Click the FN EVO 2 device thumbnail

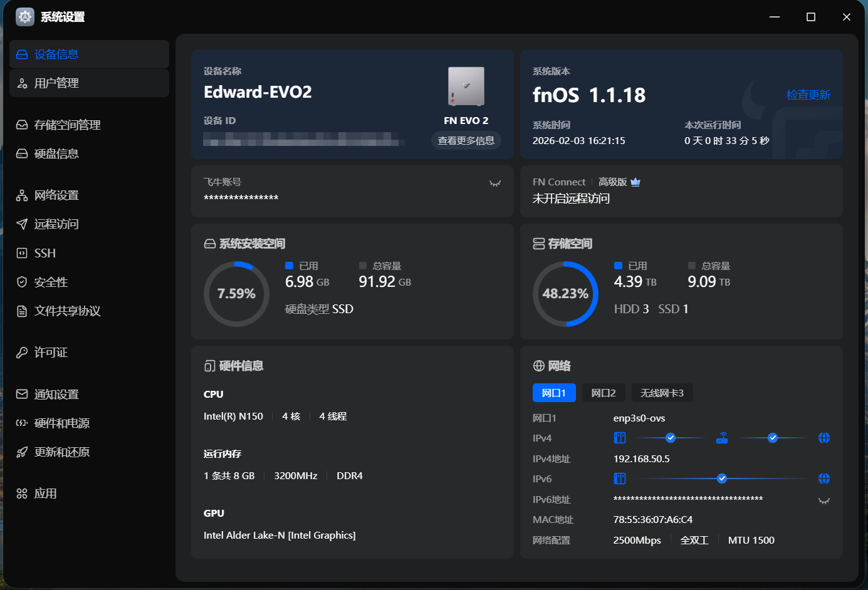466,86
